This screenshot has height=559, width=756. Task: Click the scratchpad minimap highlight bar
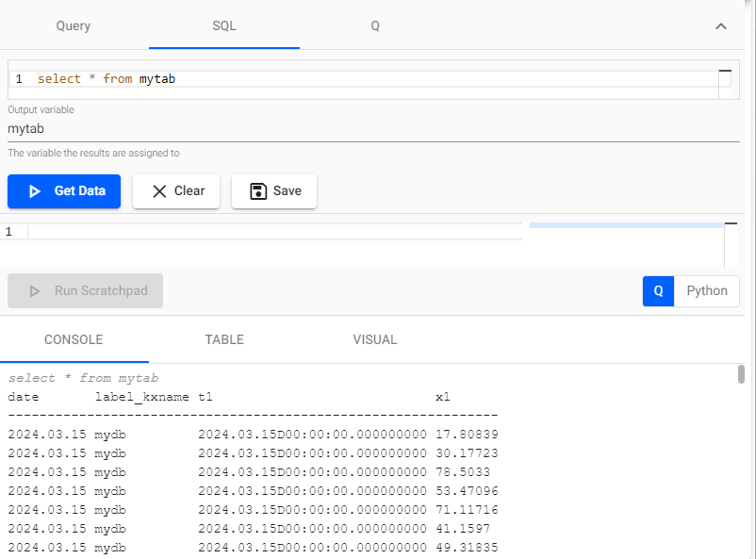[626, 226]
